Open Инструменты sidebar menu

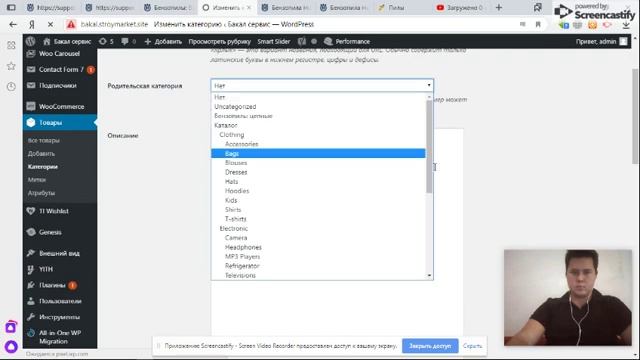pos(60,317)
